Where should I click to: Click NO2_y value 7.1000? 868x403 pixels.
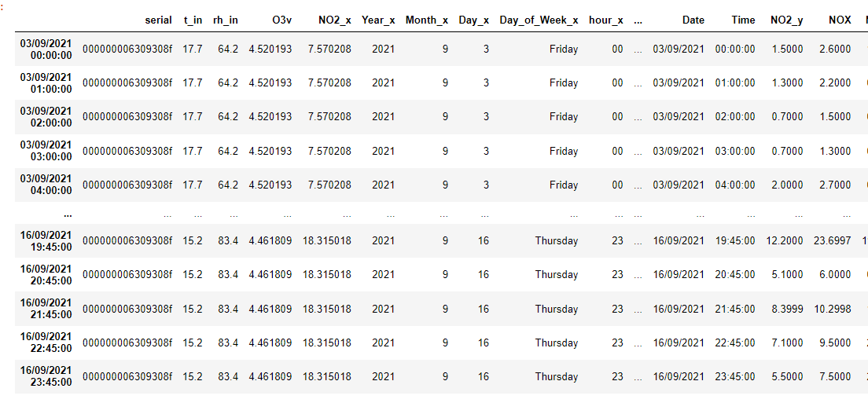click(787, 343)
